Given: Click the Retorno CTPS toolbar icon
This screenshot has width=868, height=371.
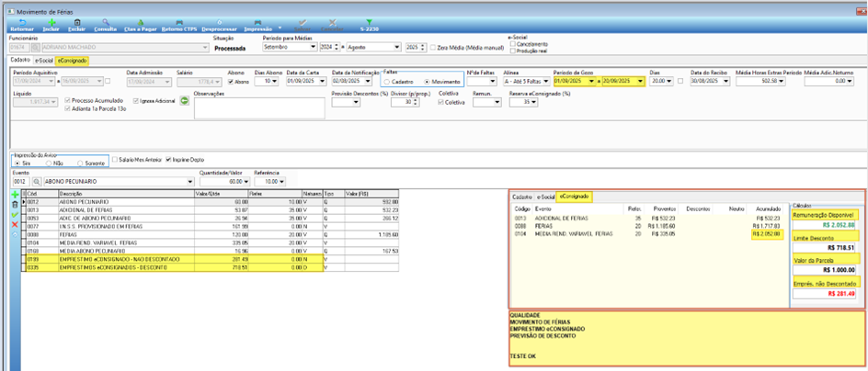Looking at the screenshot, I should tap(179, 21).
